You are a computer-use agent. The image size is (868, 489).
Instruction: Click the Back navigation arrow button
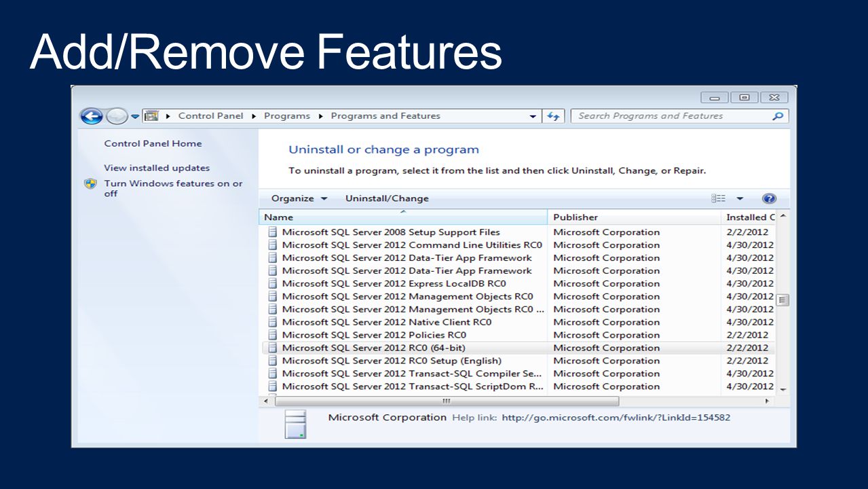pyautogui.click(x=92, y=116)
